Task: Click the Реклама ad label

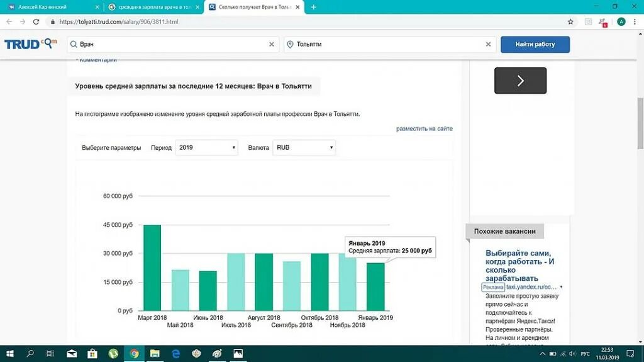Action: click(x=493, y=287)
